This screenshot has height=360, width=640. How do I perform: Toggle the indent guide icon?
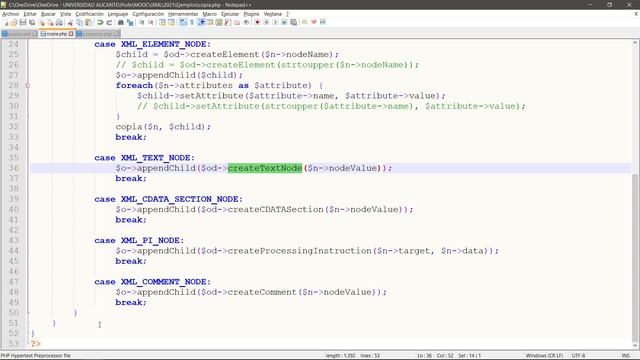click(x=201, y=22)
